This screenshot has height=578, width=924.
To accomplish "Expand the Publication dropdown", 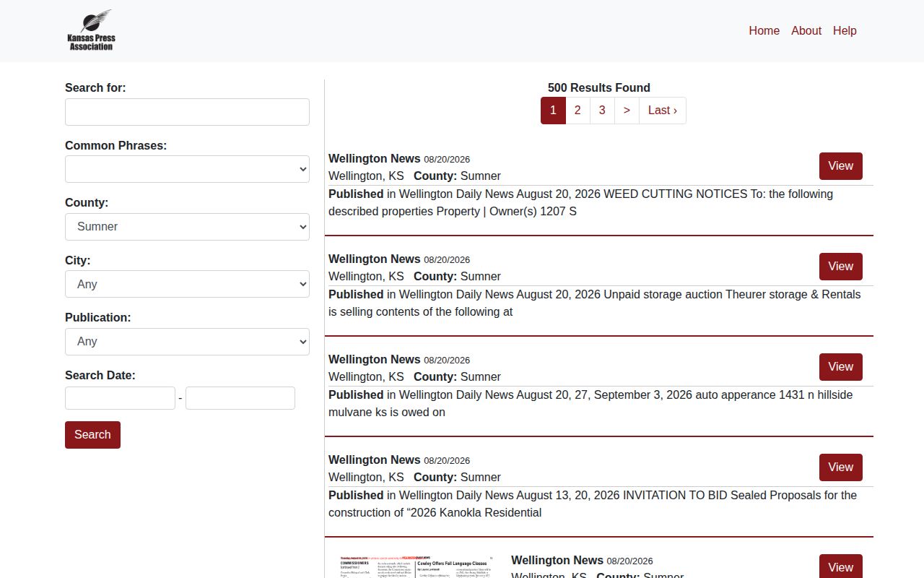I will click(187, 342).
